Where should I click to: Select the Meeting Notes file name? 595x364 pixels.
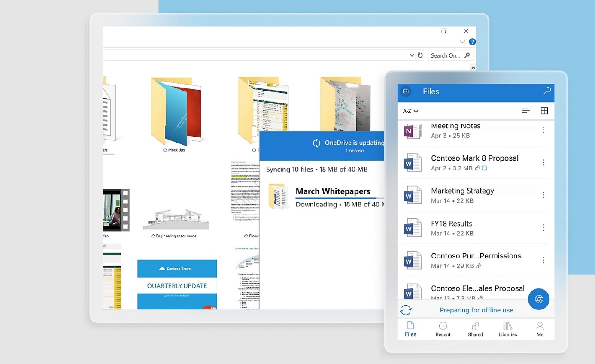(x=455, y=126)
